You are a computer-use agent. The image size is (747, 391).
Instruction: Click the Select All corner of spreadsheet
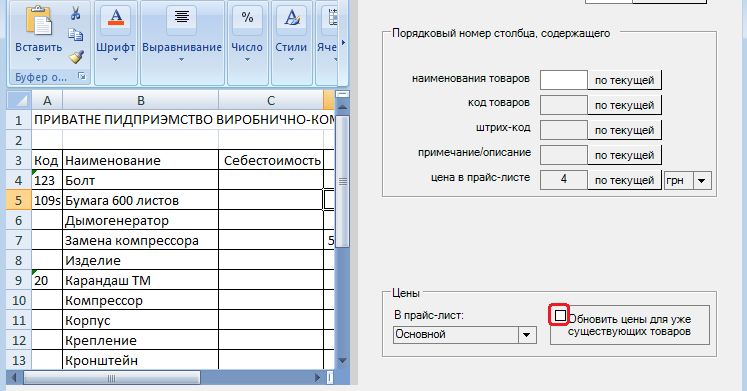[x=19, y=100]
